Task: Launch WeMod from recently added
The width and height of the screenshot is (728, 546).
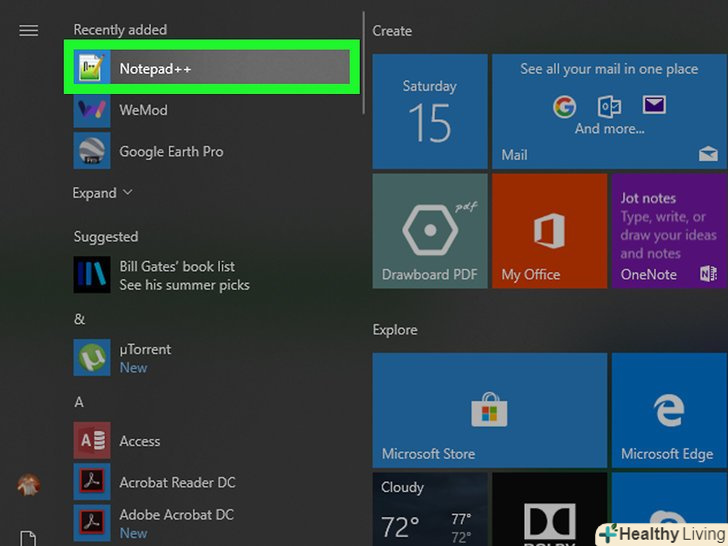Action: tap(143, 110)
